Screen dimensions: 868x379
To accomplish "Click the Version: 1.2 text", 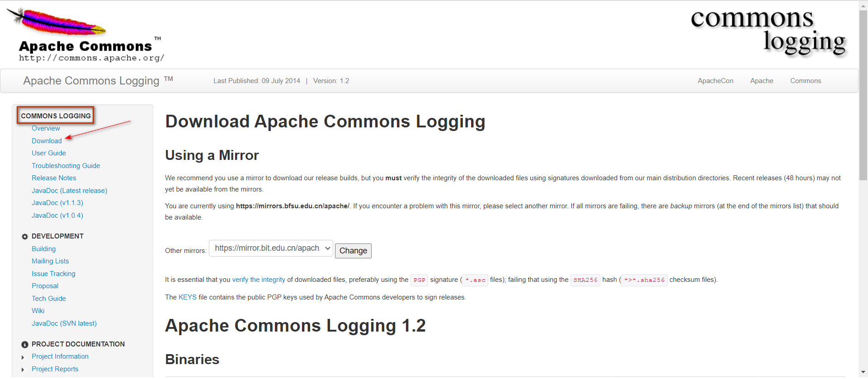I will [x=331, y=81].
